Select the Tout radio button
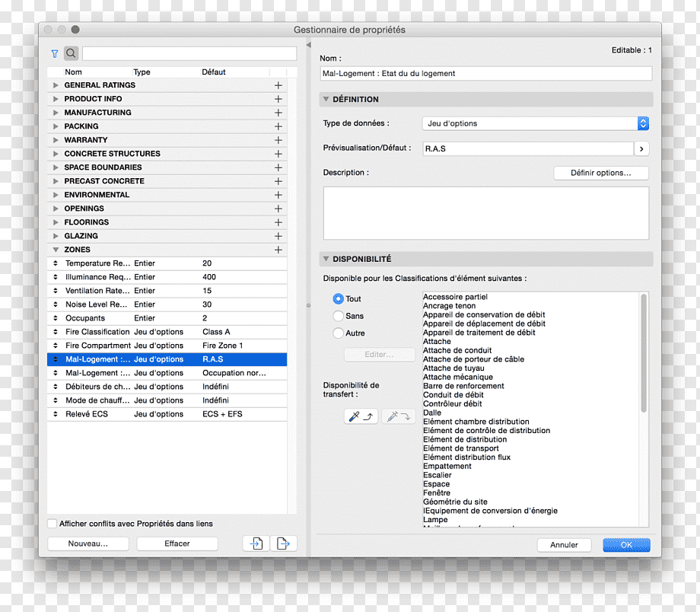 pos(338,299)
